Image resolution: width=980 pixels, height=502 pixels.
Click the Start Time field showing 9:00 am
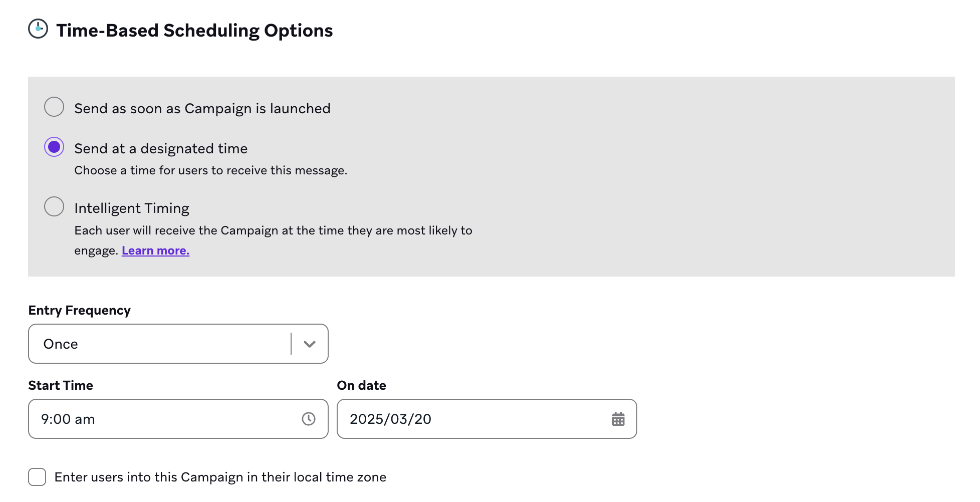click(165, 419)
